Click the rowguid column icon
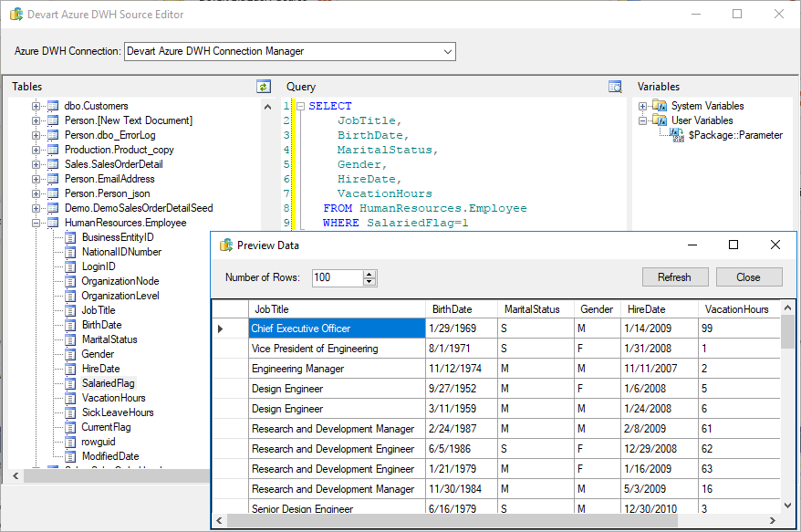The width and height of the screenshot is (801, 532). pyautogui.click(x=69, y=441)
